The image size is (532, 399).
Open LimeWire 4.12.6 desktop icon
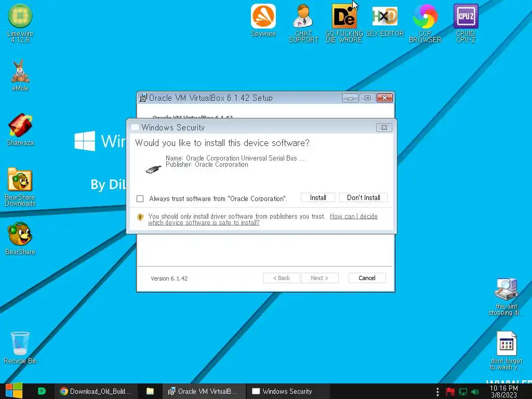coord(20,23)
